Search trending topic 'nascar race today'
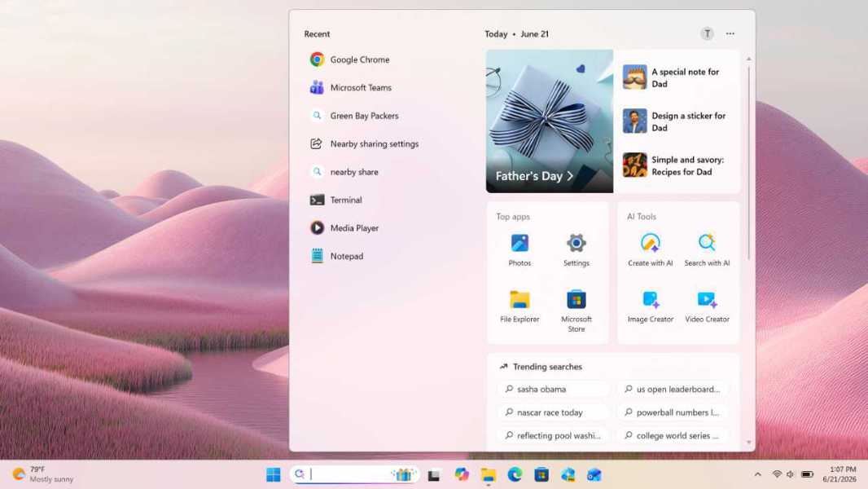 553,412
